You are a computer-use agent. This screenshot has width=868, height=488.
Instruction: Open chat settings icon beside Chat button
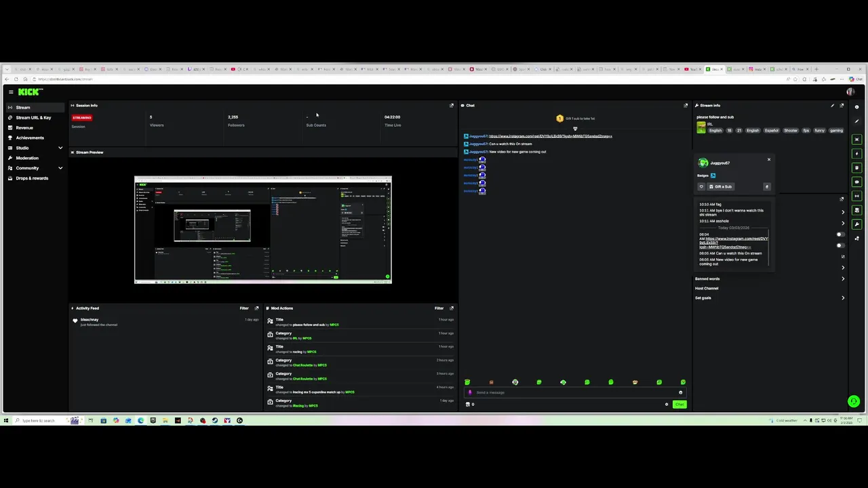[667, 405]
